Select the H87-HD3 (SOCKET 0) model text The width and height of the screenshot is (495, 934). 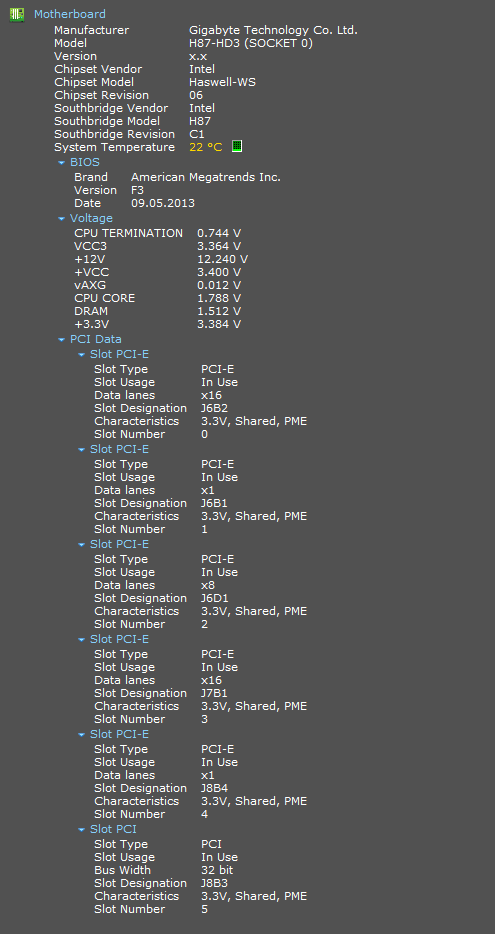tap(251, 43)
